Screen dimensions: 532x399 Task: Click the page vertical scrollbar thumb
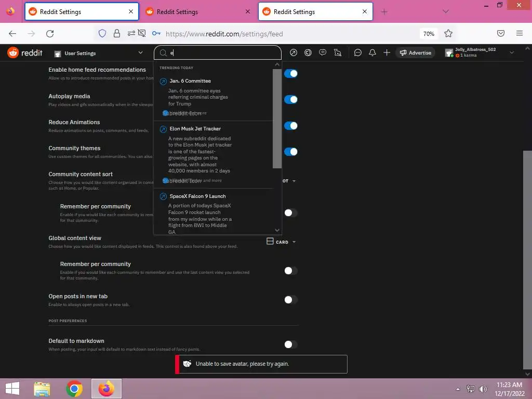[527, 260]
